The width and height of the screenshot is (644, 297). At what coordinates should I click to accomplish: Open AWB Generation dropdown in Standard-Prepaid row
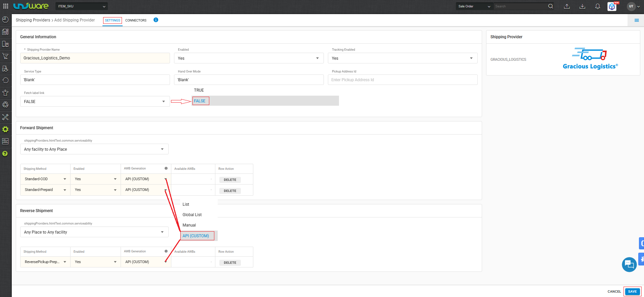click(x=146, y=190)
